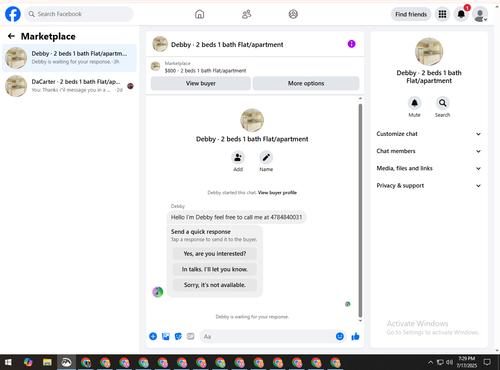Click the chat header listing title
The width and height of the screenshot is (500, 370).
click(227, 45)
